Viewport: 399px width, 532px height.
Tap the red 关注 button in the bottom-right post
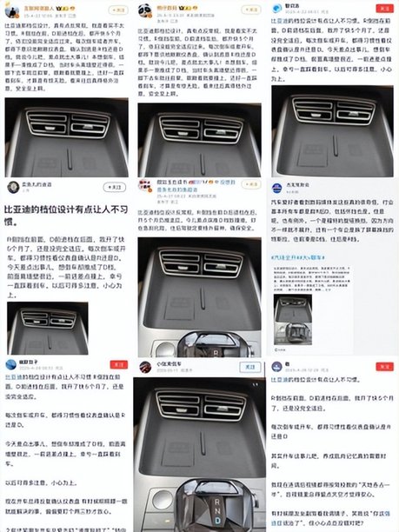pos(385,367)
